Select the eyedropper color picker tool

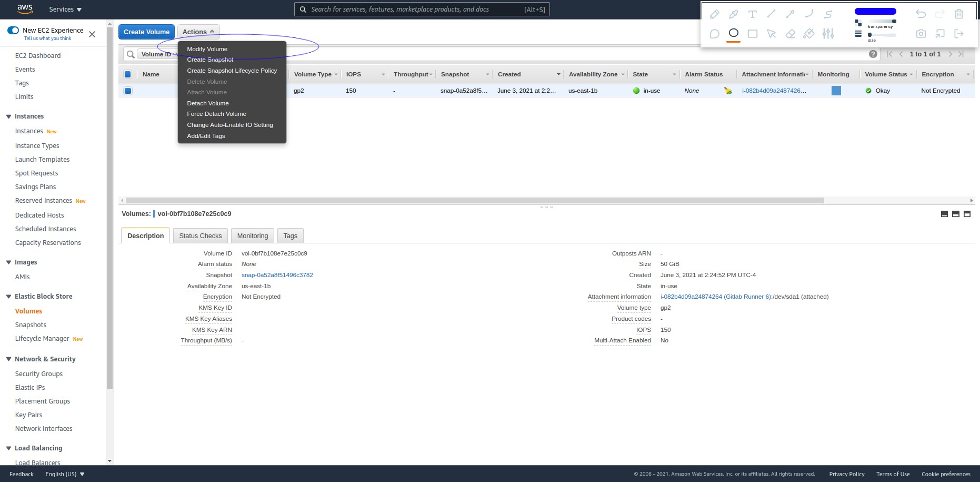(x=733, y=14)
